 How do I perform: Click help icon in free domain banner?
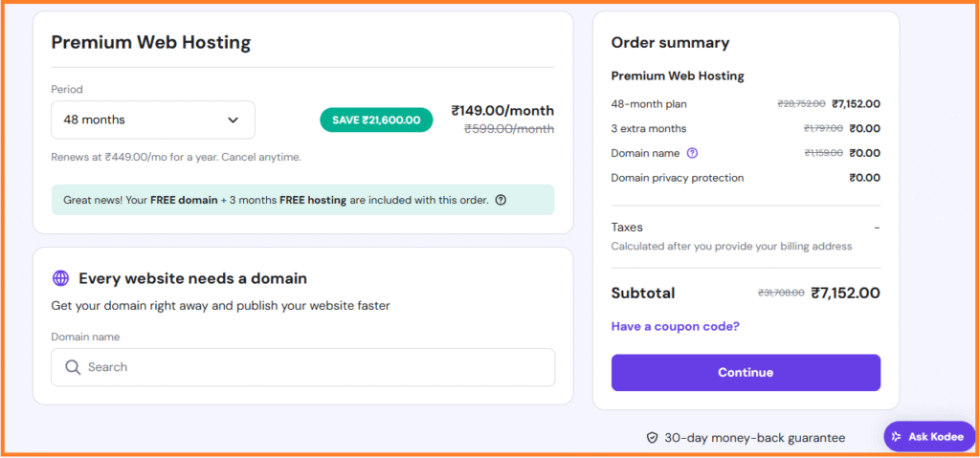click(501, 200)
